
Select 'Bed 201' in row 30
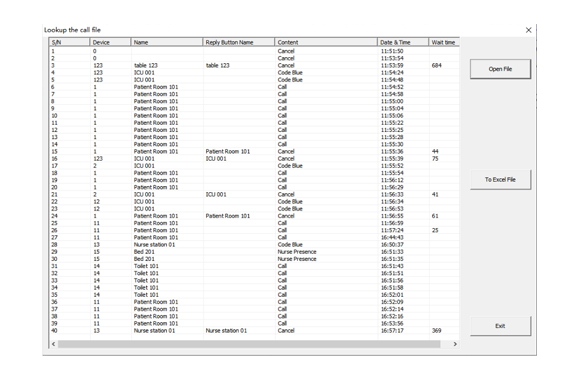click(x=144, y=259)
